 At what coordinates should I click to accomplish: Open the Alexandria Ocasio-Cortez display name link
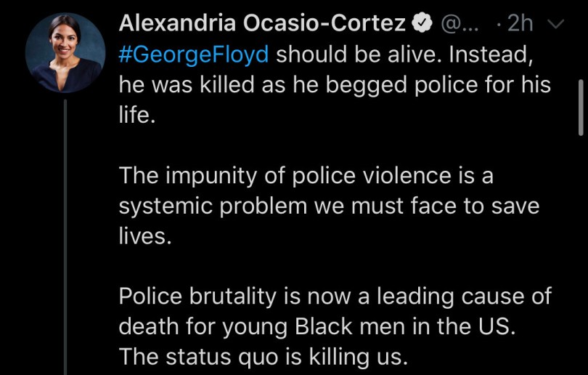point(261,23)
